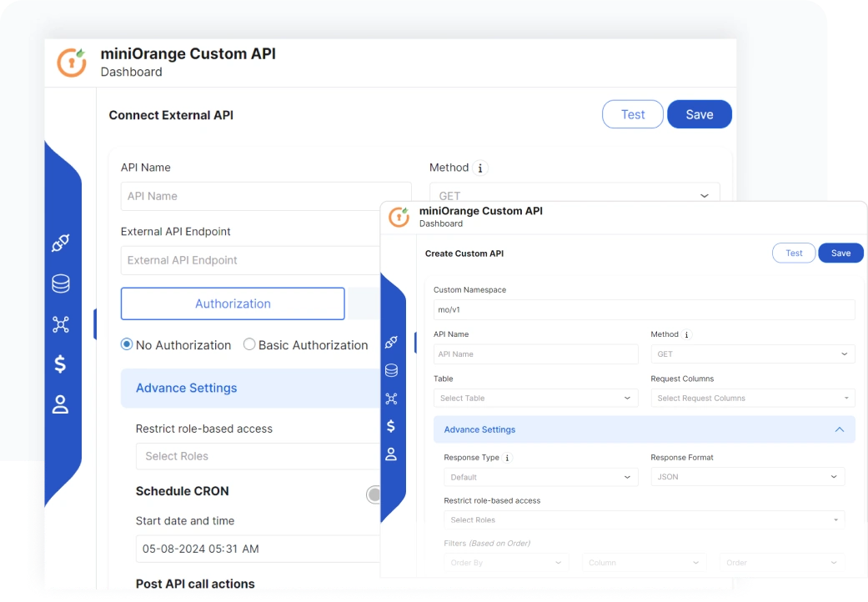Click Test button in Create Custom API
Screen dimensions: 868x602
tap(794, 253)
